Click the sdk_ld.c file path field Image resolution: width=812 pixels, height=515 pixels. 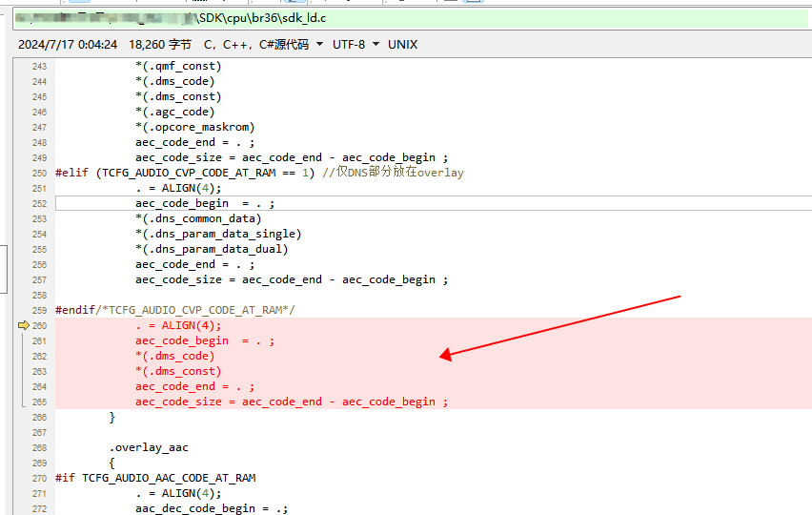(411, 19)
